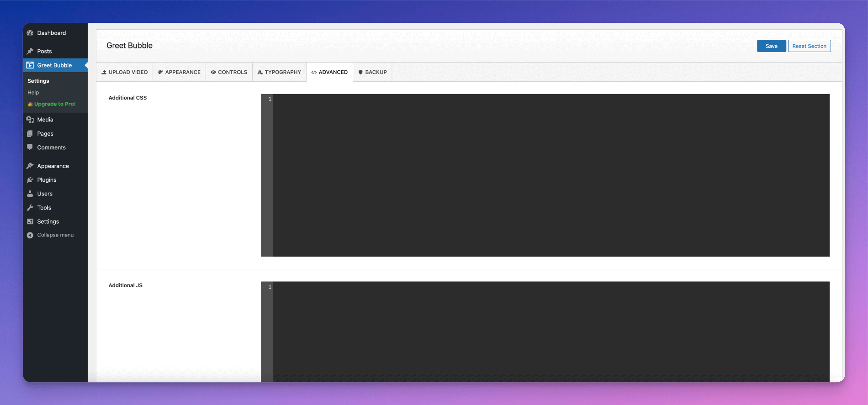The width and height of the screenshot is (868, 405).
Task: Click the Dashboard gauge icon
Action: (x=30, y=33)
